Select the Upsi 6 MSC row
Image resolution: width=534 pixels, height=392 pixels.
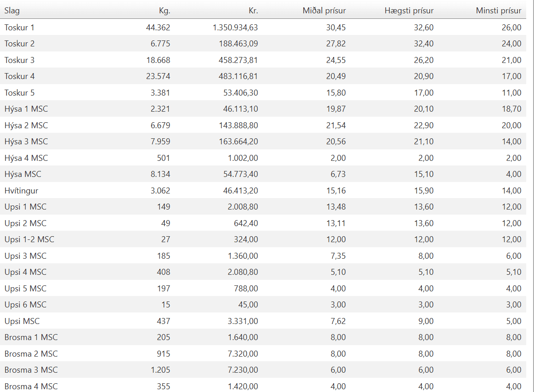[x=26, y=305]
